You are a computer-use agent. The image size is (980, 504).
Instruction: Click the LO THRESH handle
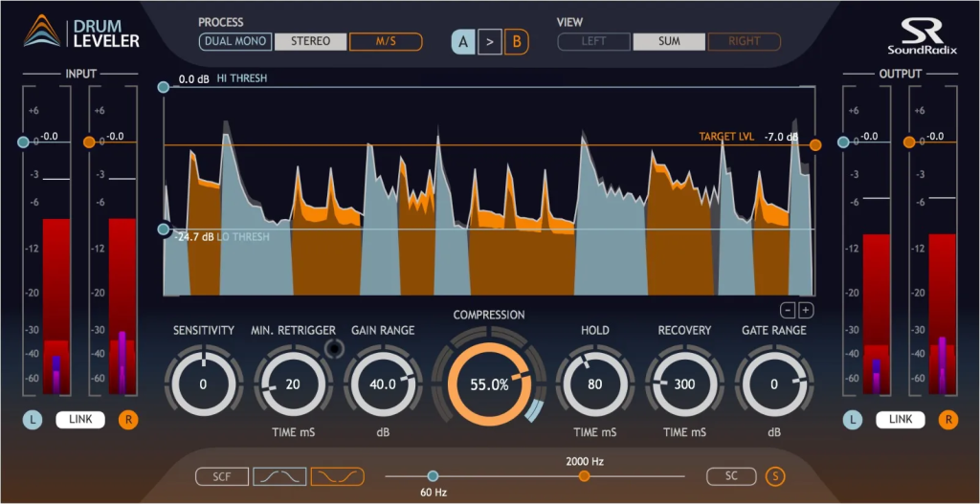pos(164,230)
